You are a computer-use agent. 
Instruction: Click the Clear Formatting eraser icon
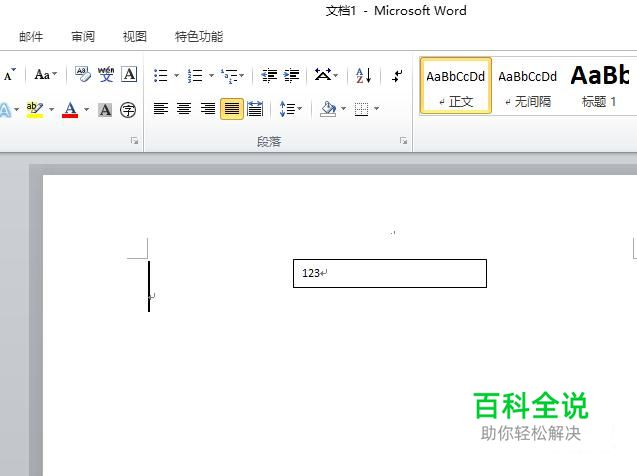click(83, 75)
